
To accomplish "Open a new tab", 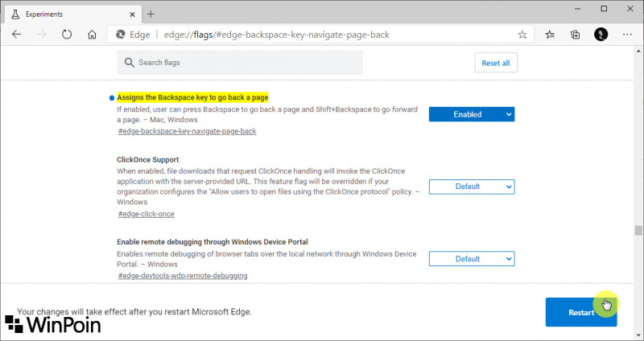I will [x=151, y=14].
